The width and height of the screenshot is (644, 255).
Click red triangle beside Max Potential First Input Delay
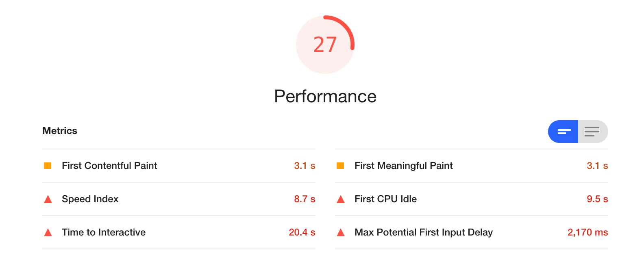pyautogui.click(x=341, y=232)
